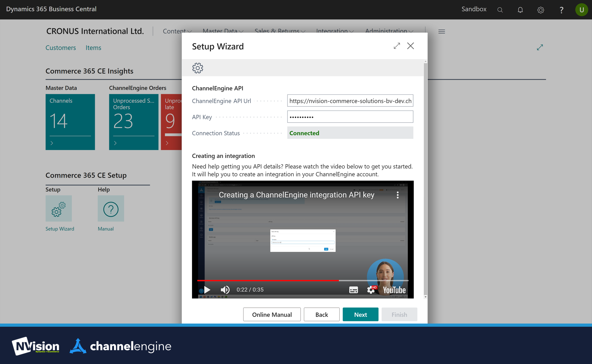Open the Customers page link
The width and height of the screenshot is (592, 364).
pyautogui.click(x=61, y=48)
